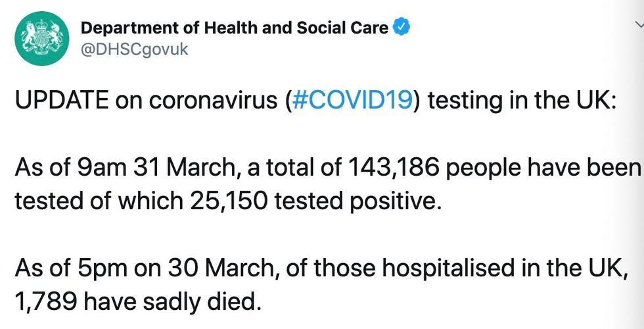644x329 pixels.
Task: Click the word UPDATE in the tweet
Action: 62,100
